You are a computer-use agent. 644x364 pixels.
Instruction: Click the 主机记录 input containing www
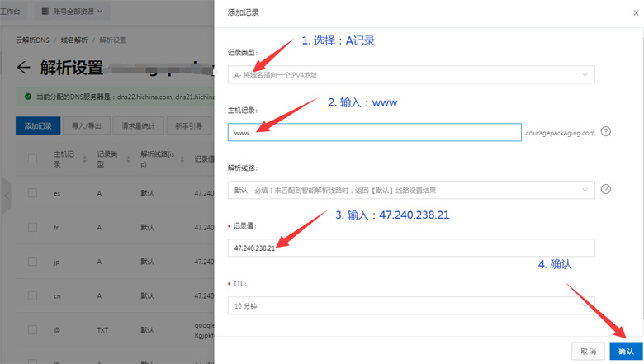[x=374, y=132]
